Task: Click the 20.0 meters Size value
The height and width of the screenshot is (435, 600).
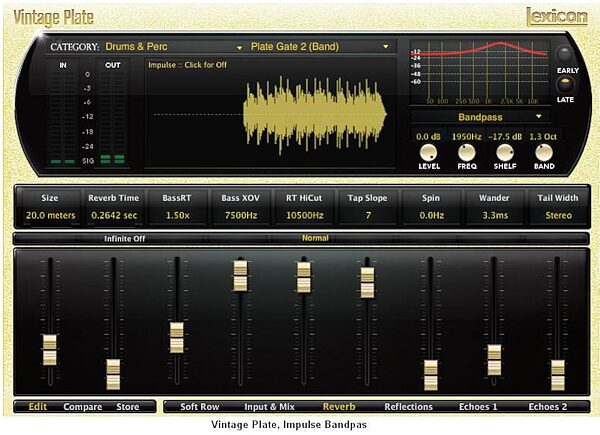Action: (51, 215)
